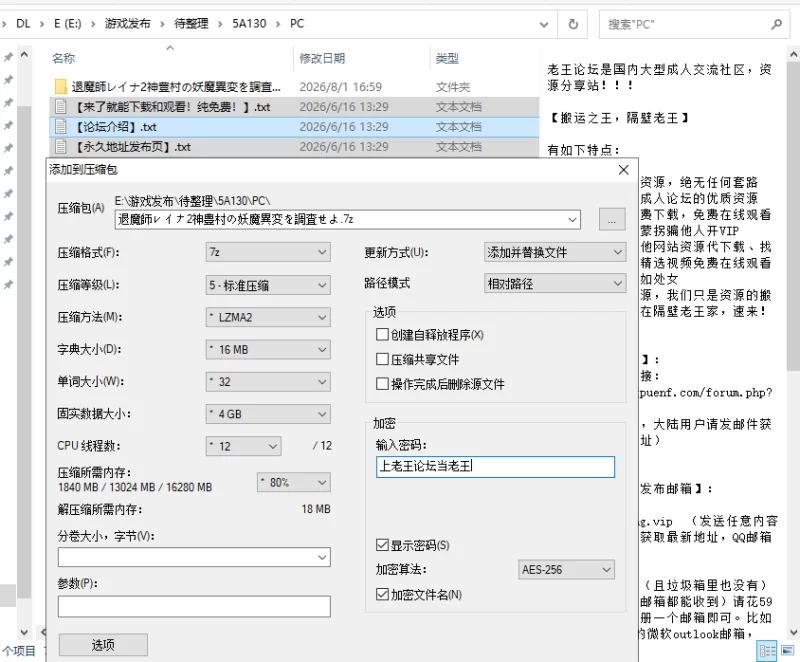Open 分卷大小 combo box dropdown
The width and height of the screenshot is (800, 662).
pos(322,557)
